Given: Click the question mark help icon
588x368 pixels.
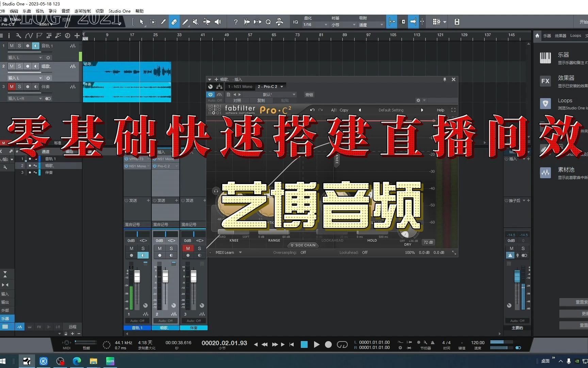Looking at the screenshot, I should (x=235, y=22).
